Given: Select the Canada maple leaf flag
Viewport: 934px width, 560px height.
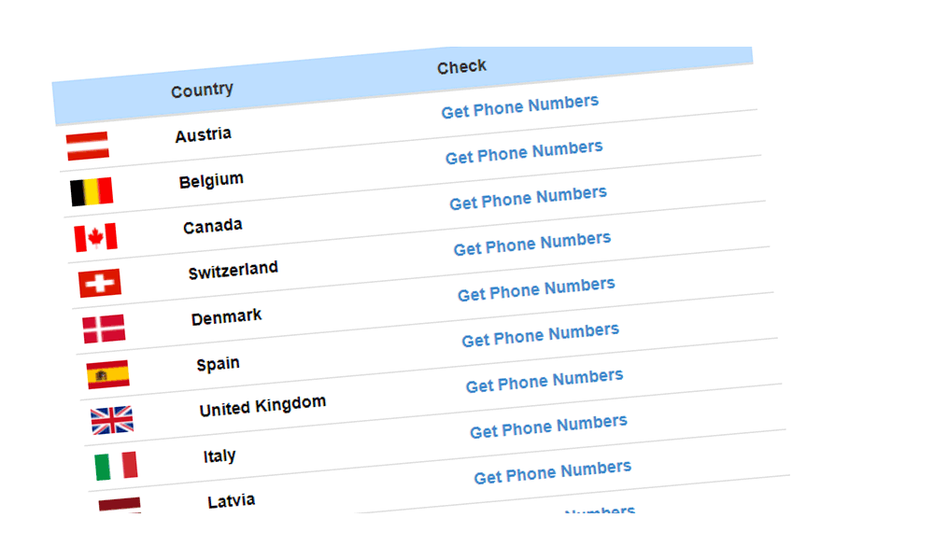Looking at the screenshot, I should tap(96, 237).
